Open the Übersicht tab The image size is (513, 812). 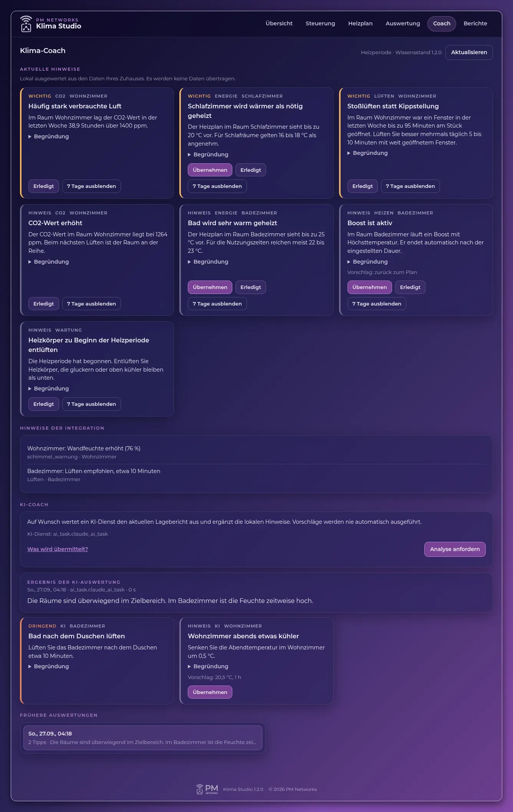click(279, 23)
